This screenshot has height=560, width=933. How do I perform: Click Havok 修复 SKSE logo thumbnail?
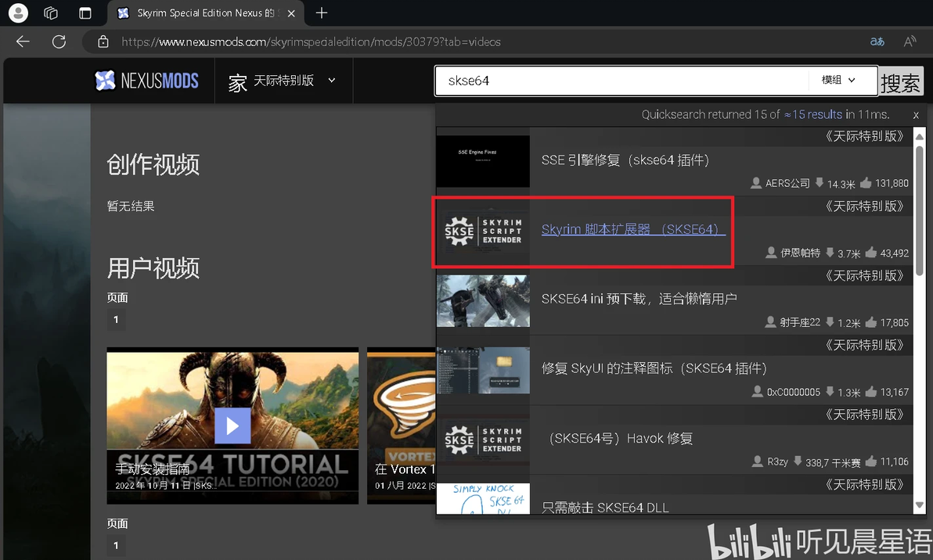(x=483, y=440)
